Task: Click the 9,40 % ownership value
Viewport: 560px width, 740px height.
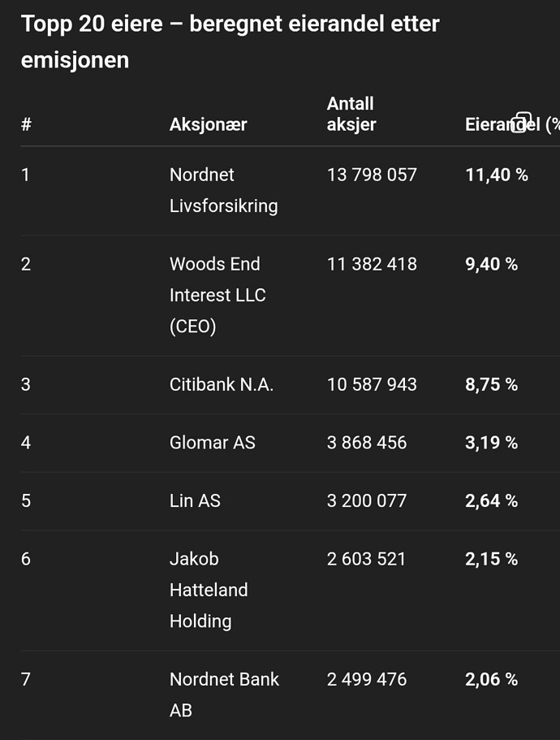Action: click(491, 264)
